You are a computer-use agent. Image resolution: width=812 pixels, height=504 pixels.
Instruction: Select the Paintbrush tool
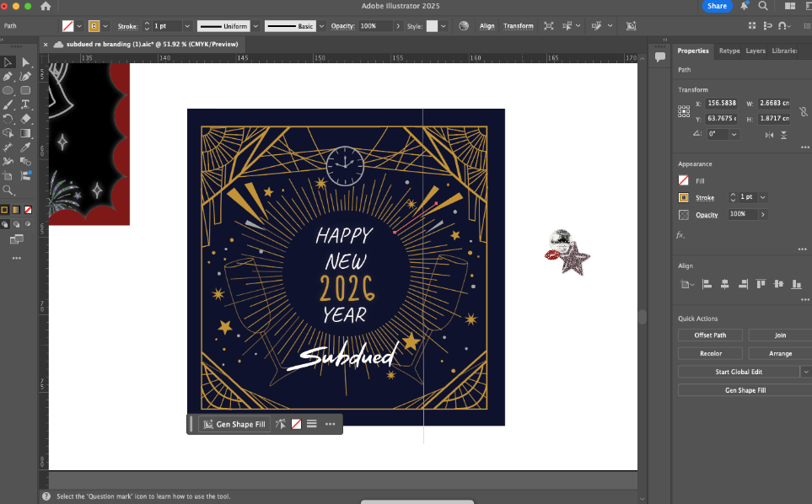tap(8, 105)
